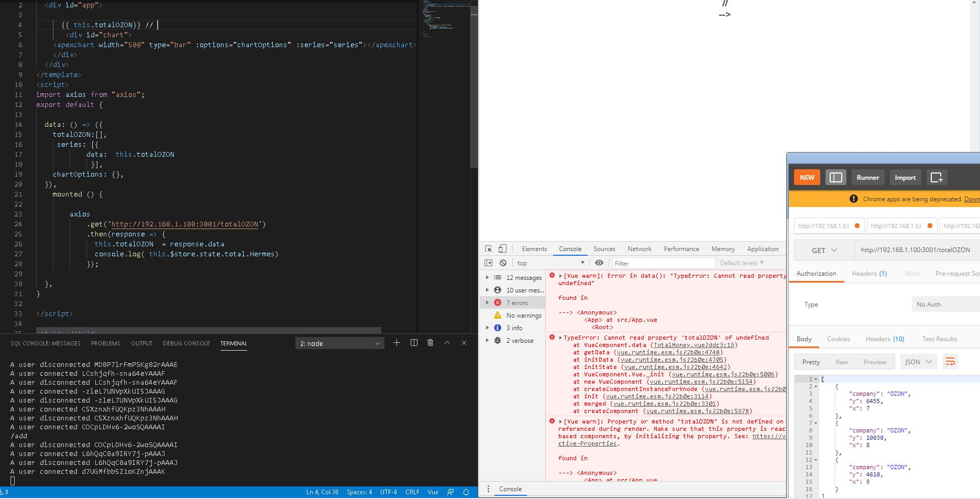Open the GET method dropdown in Postman
Image resolution: width=980 pixels, height=499 pixels.
[825, 250]
